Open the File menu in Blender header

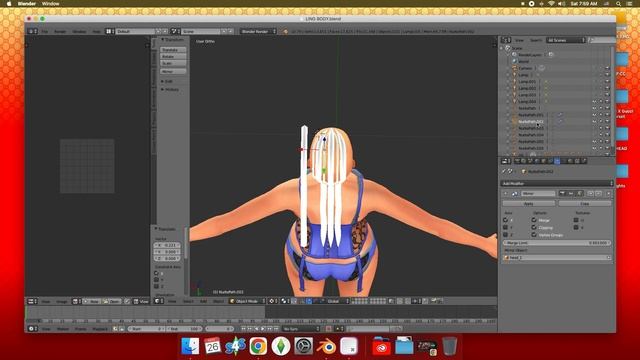click(x=44, y=31)
